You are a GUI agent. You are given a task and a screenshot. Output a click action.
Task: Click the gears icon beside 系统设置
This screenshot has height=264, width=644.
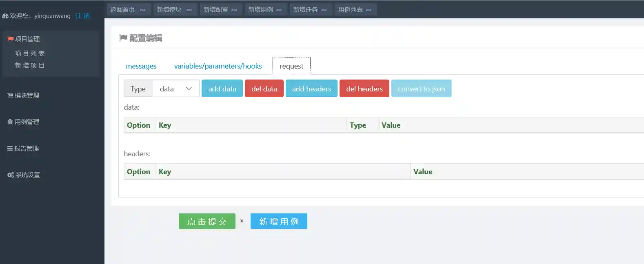(11, 175)
